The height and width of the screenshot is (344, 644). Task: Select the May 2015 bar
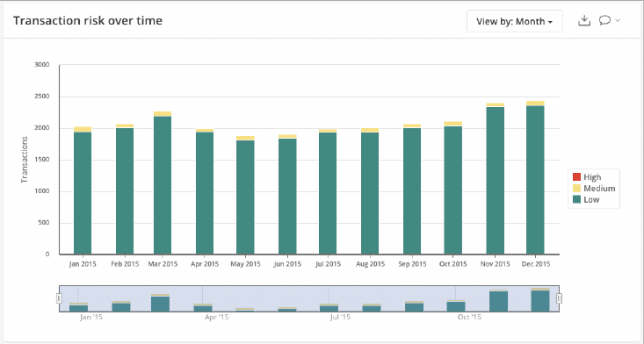[245, 195]
